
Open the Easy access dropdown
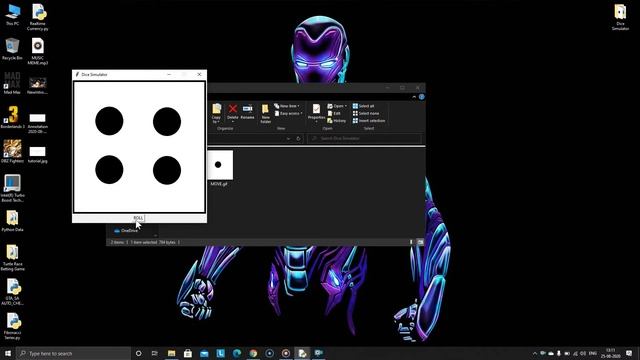[x=289, y=113]
